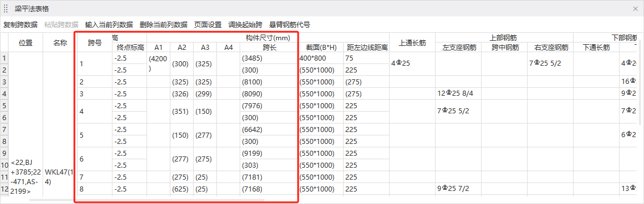Select row header number 12
Viewport: 644px width, 204px height.
coord(4,189)
